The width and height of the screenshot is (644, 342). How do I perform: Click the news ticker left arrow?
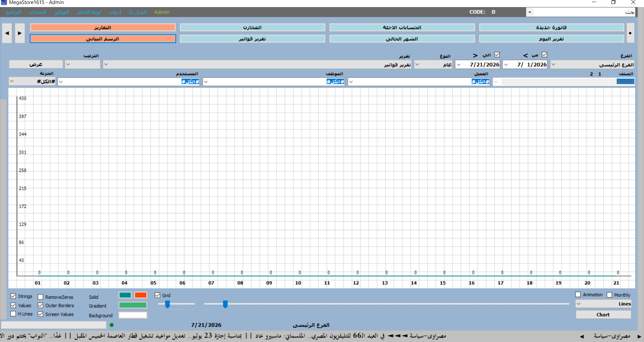(x=582, y=336)
